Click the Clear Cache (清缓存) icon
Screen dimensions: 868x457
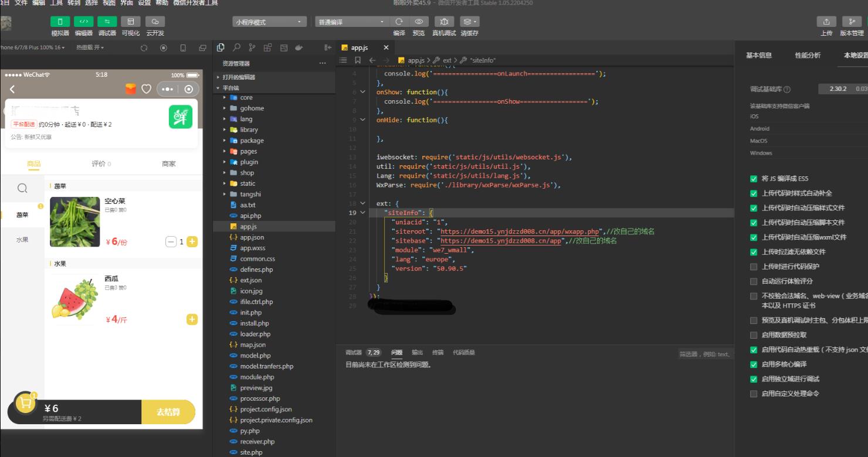[x=469, y=22]
